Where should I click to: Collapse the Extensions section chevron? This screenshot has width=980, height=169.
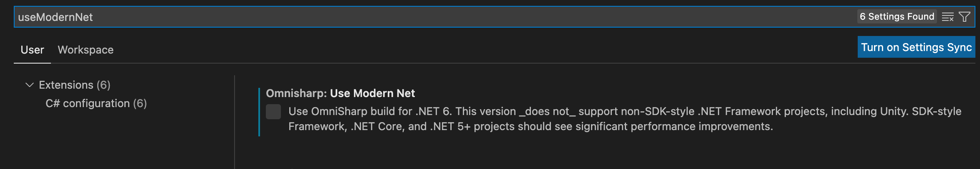29,85
